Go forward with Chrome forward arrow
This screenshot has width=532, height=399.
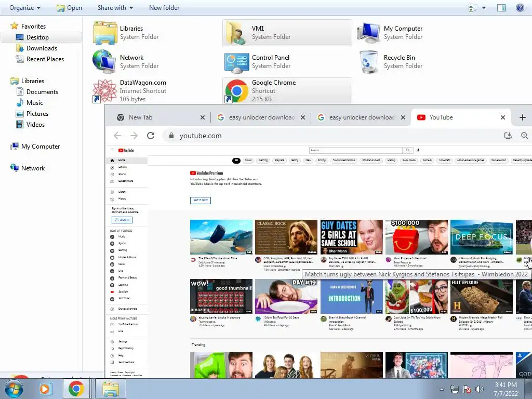click(x=134, y=136)
